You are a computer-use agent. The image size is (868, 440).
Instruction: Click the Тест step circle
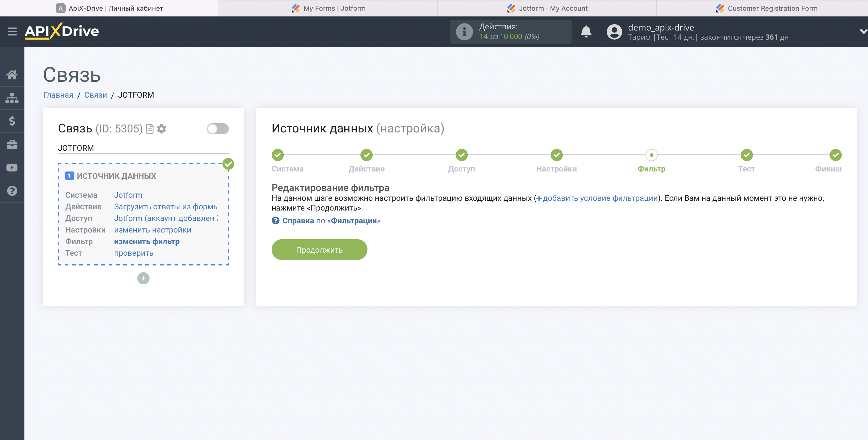pos(747,155)
